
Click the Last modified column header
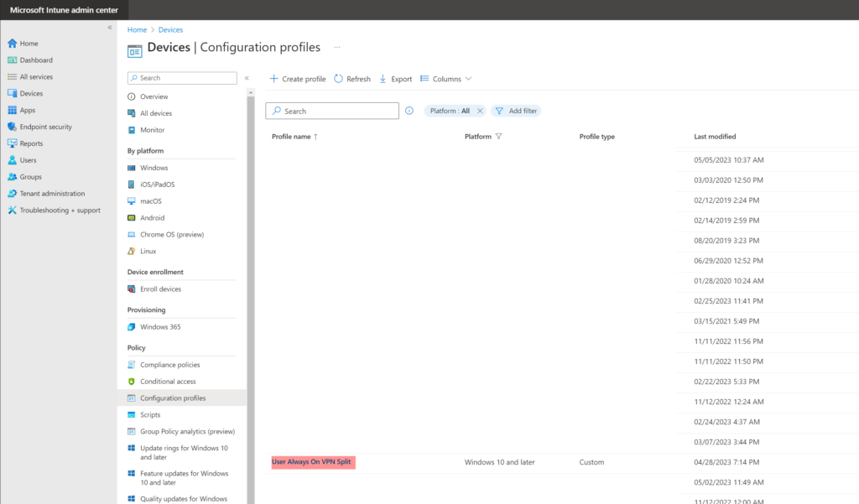715,137
